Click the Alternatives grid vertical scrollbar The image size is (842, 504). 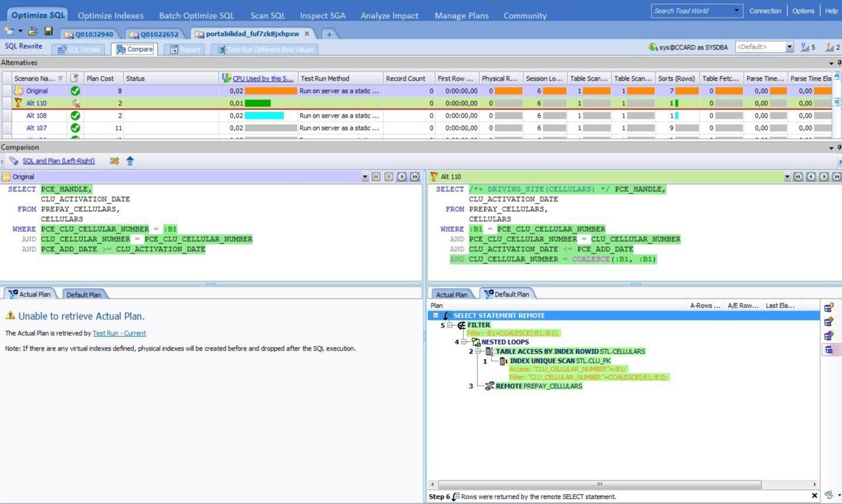(838, 106)
